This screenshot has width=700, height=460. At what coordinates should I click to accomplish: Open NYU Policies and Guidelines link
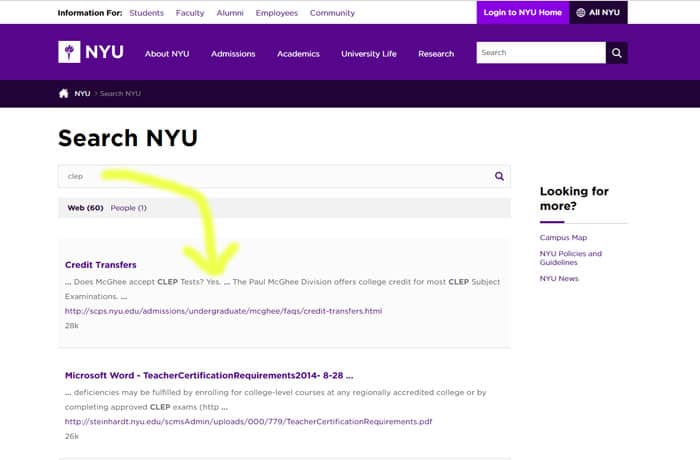[x=571, y=258]
